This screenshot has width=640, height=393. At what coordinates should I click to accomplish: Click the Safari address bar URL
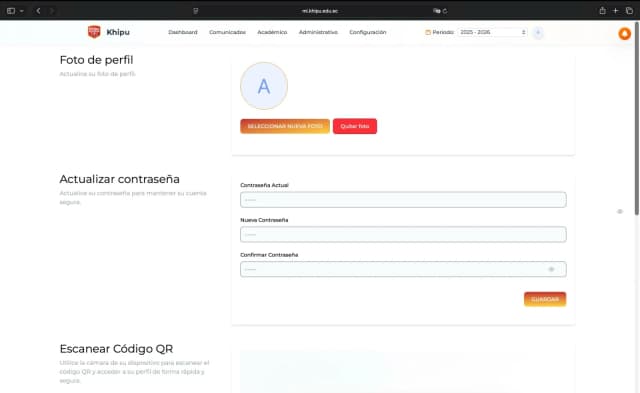320,11
